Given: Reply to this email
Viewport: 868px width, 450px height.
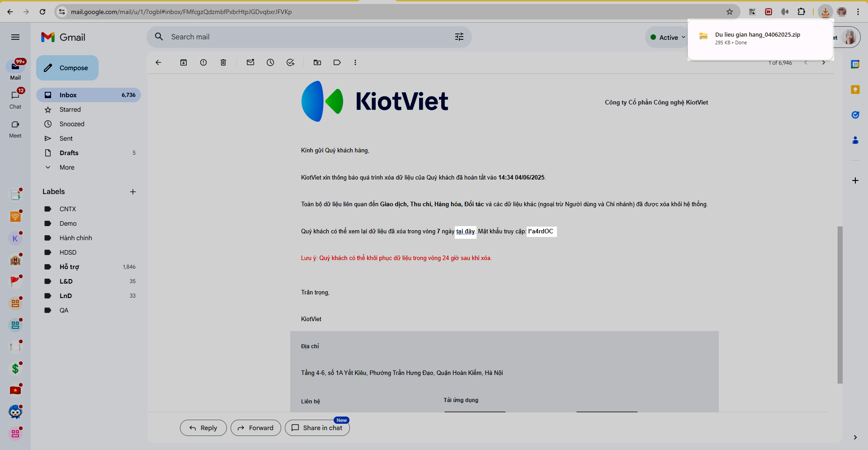Looking at the screenshot, I should 203,428.
